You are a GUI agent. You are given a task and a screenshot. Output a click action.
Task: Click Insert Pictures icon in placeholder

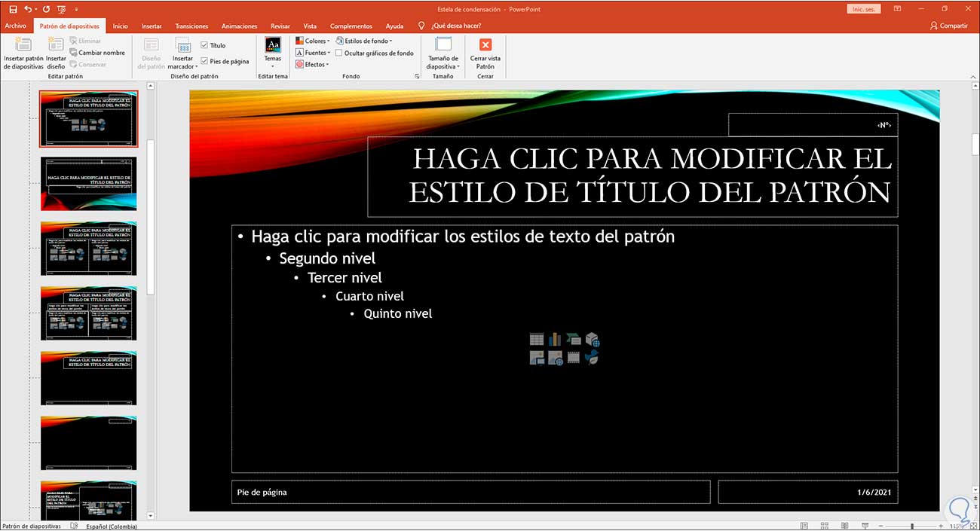[537, 358]
